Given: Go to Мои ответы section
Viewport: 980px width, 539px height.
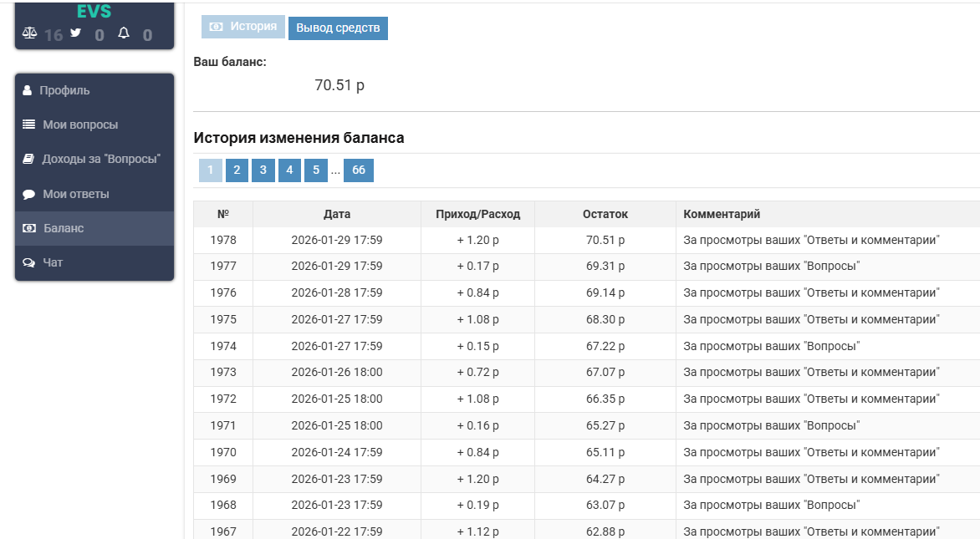Looking at the screenshot, I should click(94, 194).
